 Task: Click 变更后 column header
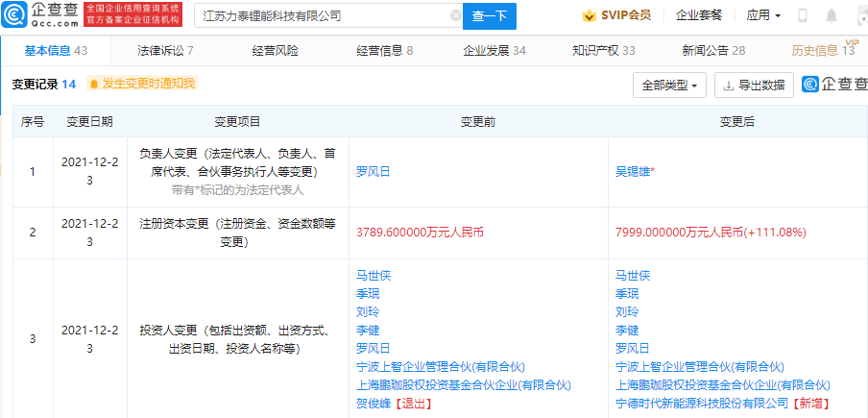click(736, 122)
